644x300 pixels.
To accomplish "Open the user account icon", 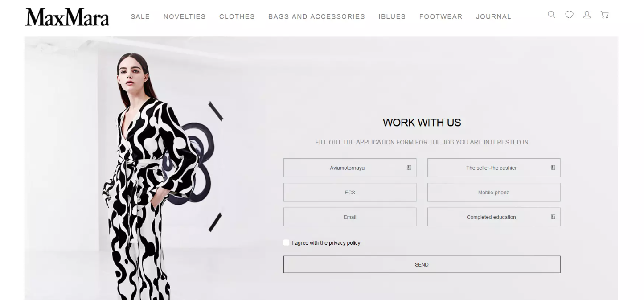I will point(587,15).
